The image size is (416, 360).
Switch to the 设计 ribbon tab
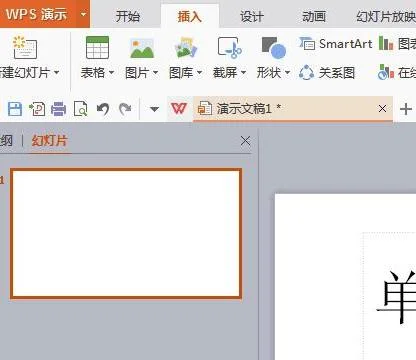click(x=252, y=16)
